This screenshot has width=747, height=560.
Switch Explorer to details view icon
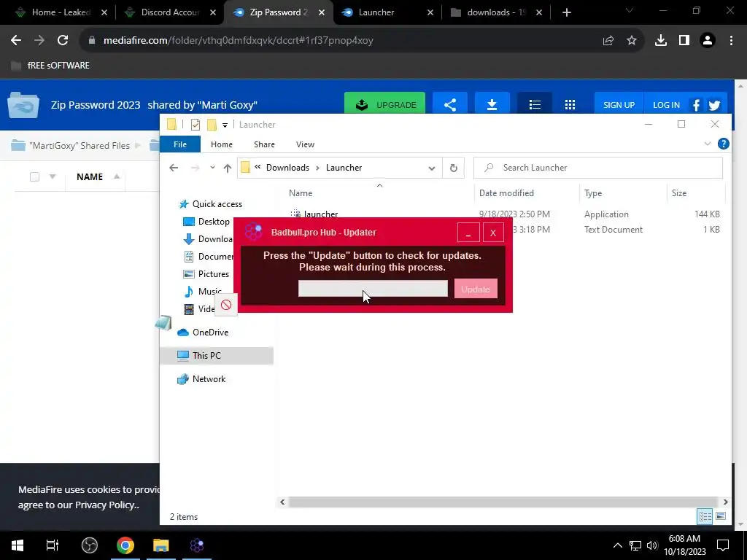[705, 516]
